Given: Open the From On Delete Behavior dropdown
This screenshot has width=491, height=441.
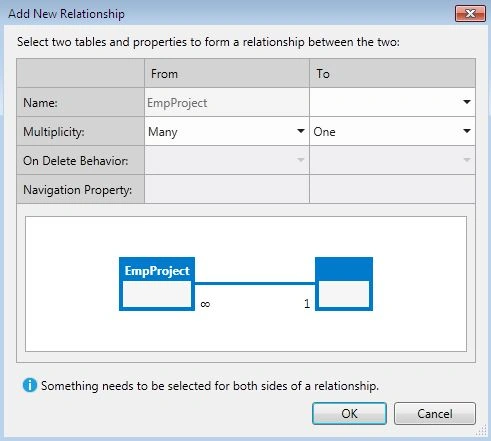Looking at the screenshot, I should pyautogui.click(x=227, y=160).
